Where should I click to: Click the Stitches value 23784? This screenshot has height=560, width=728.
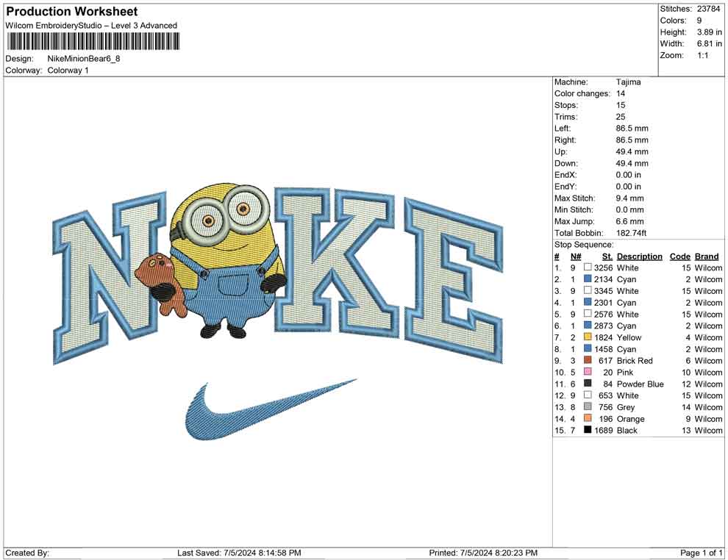(708, 9)
